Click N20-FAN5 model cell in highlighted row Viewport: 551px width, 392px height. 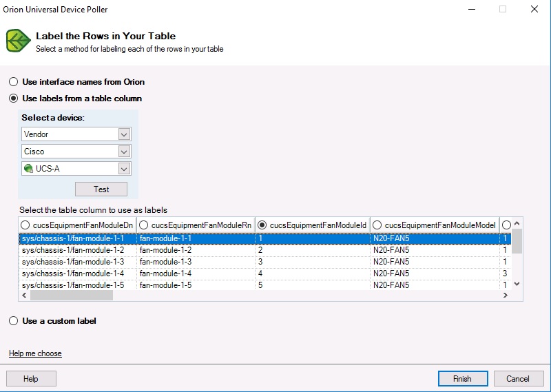pyautogui.click(x=435, y=238)
